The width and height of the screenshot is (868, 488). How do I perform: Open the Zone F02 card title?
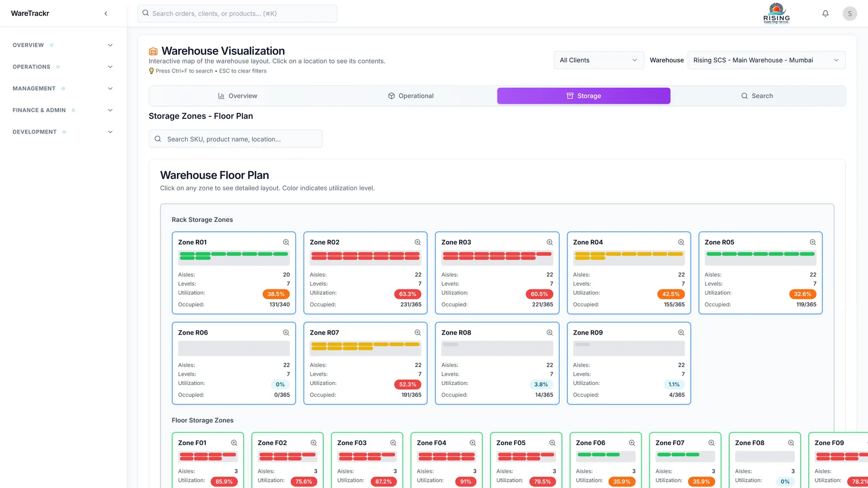click(x=272, y=443)
